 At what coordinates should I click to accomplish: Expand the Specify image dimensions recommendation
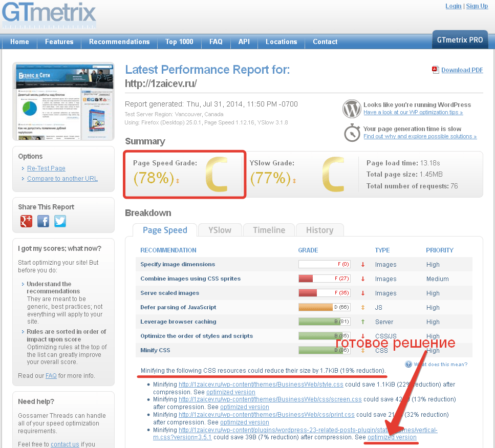point(178,264)
